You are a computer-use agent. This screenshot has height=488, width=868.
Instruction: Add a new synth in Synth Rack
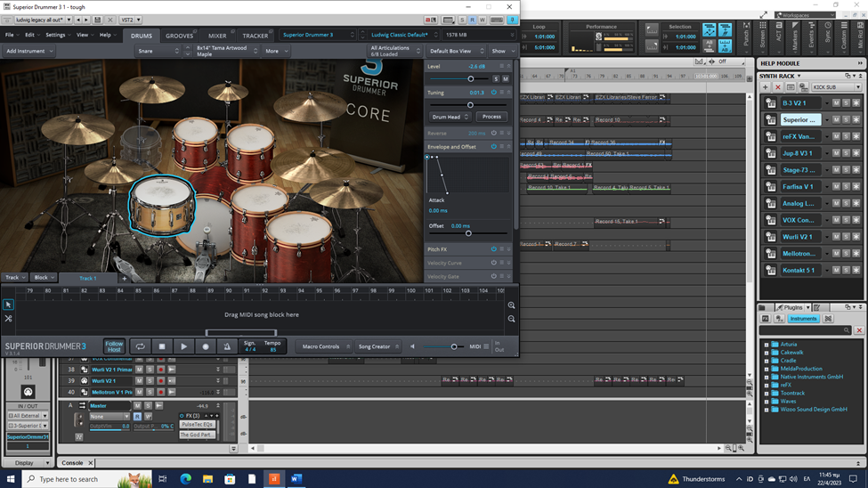tap(765, 87)
